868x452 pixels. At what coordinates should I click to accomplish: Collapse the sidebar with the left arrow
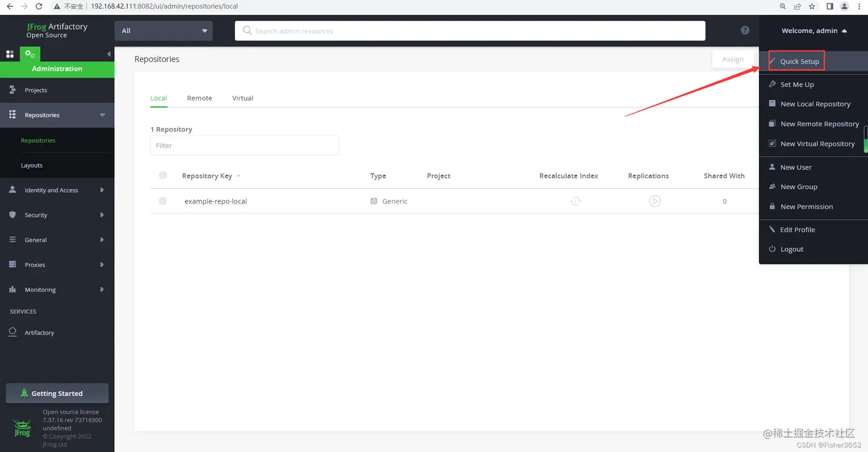[109, 54]
